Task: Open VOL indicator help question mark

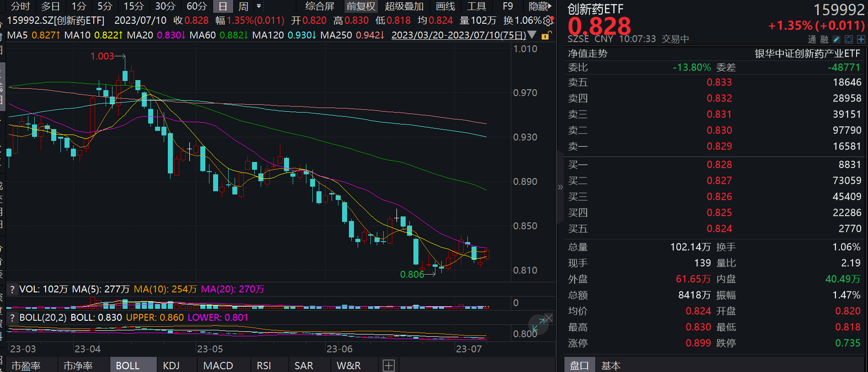Action: click(x=12, y=289)
